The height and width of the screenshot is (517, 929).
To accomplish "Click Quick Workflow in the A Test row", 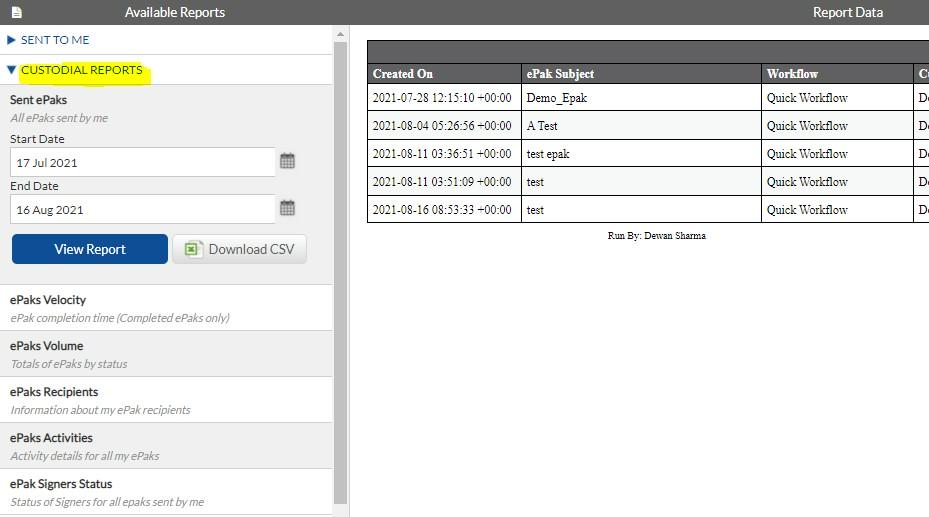I will tap(837, 126).
